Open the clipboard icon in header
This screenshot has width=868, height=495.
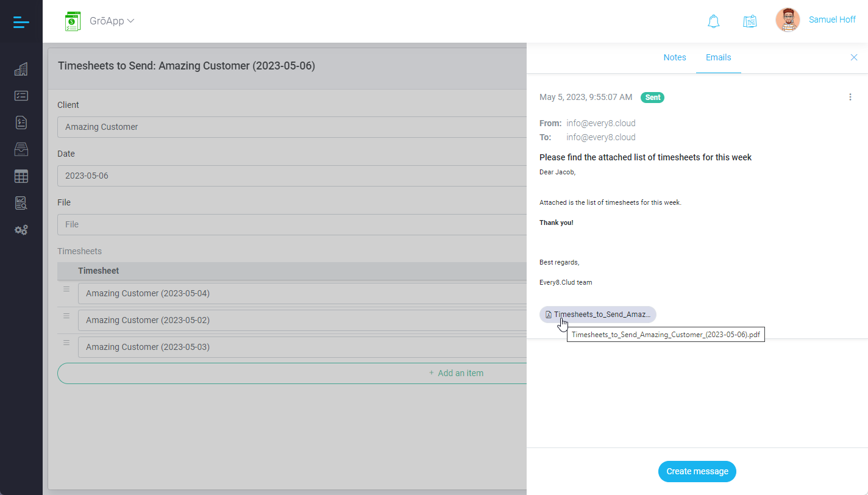[750, 21]
